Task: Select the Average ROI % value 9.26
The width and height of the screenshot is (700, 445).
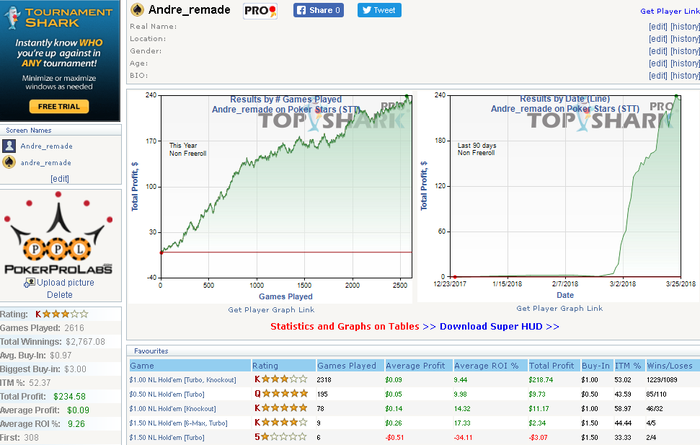Action: click(76, 424)
